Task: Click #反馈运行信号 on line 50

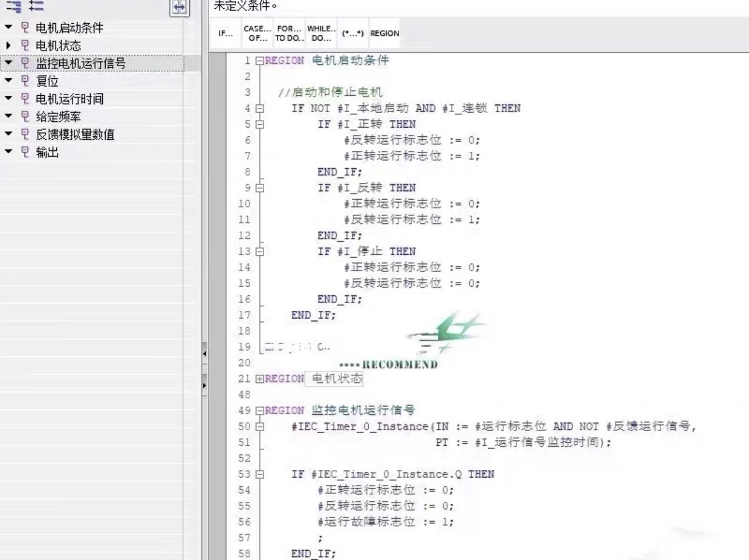Action: tap(649, 427)
